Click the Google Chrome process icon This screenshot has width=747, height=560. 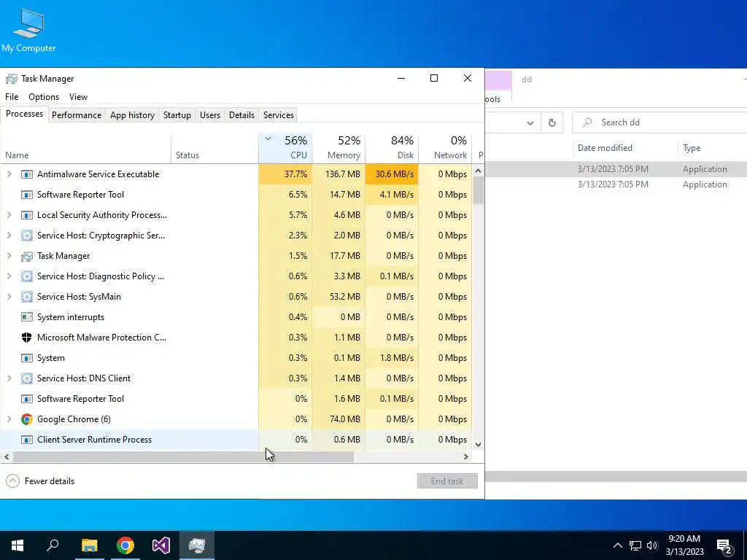click(27, 419)
